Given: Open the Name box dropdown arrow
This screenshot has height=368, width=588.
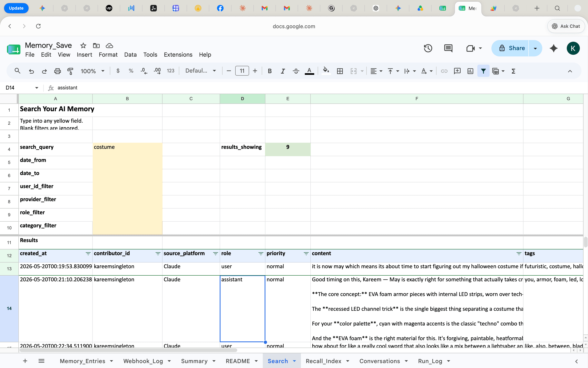Looking at the screenshot, I should 37,88.
